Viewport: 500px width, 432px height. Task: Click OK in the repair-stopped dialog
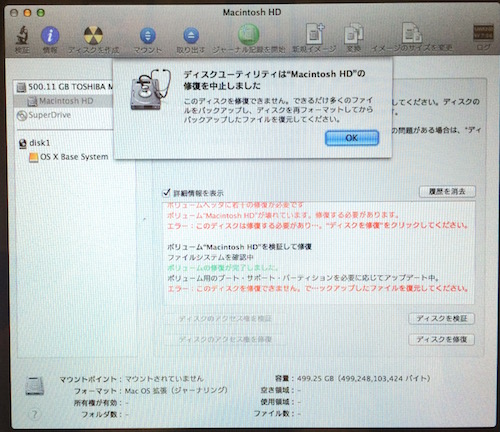pos(352,138)
